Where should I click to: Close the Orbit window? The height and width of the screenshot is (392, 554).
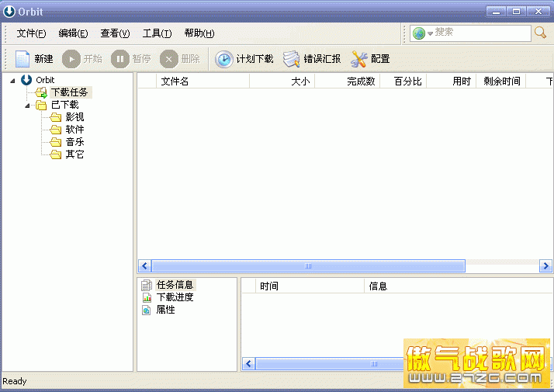tap(538, 12)
